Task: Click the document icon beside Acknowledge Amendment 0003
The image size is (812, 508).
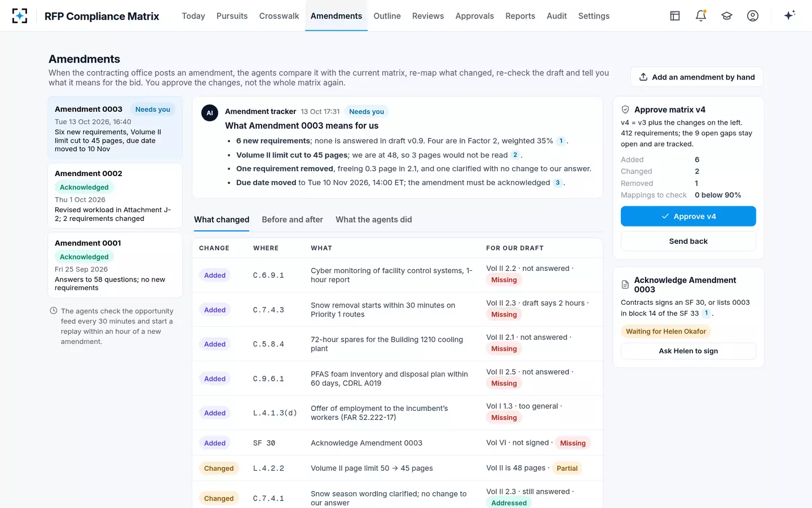Action: [625, 284]
